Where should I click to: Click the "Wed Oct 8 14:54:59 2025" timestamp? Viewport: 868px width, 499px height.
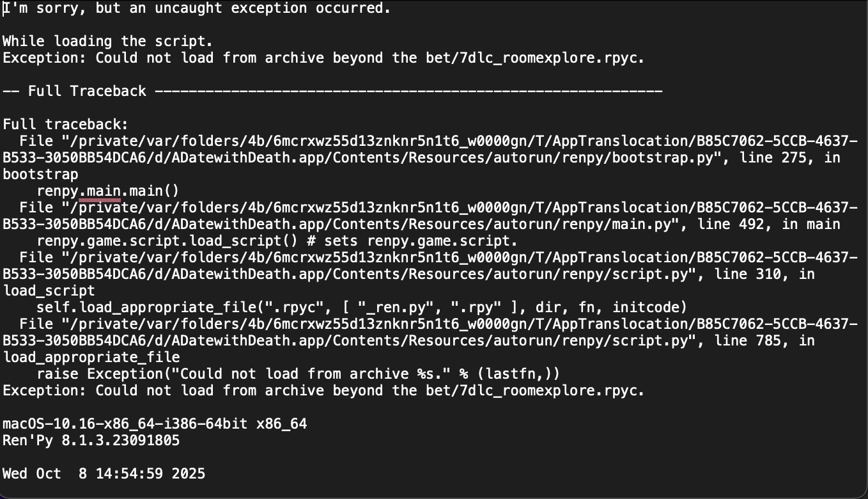pyautogui.click(x=104, y=474)
